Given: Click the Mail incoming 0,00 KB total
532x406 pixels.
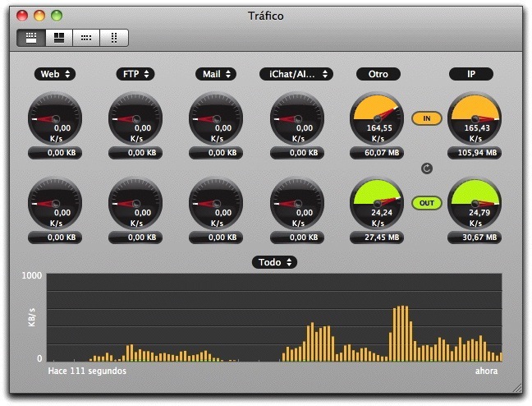Looking at the screenshot, I should pos(216,153).
